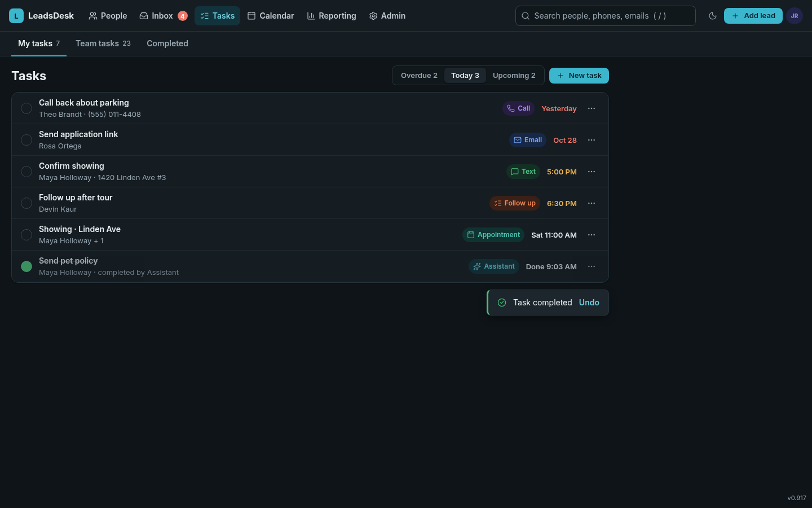
Task: Open more options for Confirm showing
Action: (x=592, y=172)
